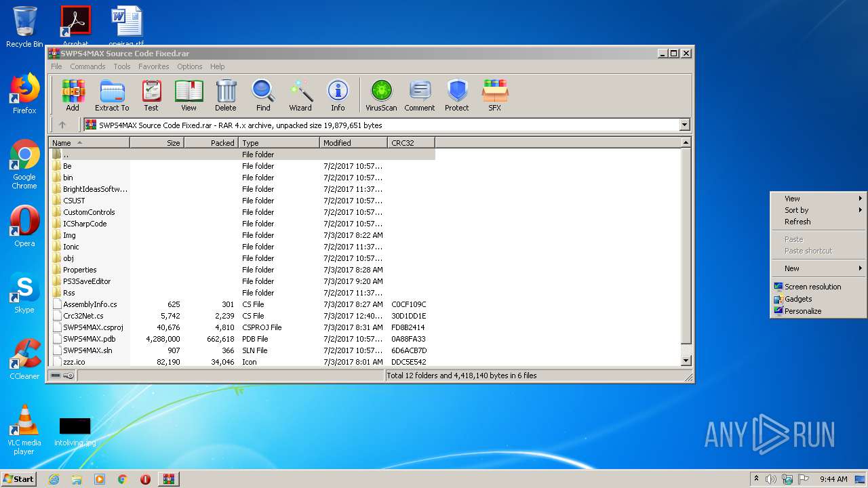868x488 pixels.
Task: Select Screen resolution in context menu
Action: pos(818,287)
